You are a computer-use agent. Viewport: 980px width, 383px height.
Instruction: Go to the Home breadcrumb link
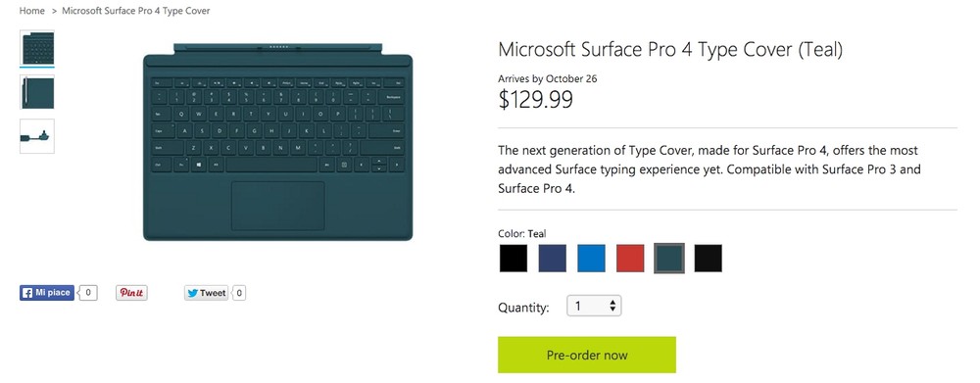[32, 11]
